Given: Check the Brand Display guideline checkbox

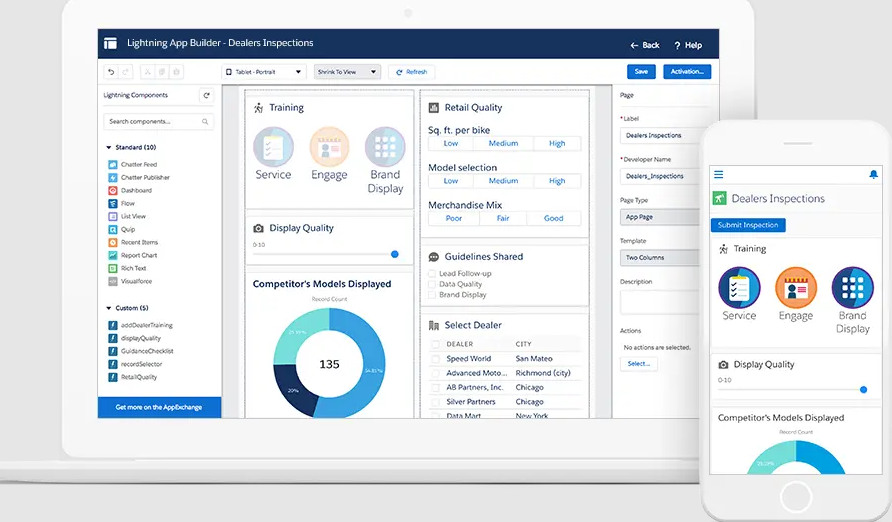Looking at the screenshot, I should coord(432,295).
